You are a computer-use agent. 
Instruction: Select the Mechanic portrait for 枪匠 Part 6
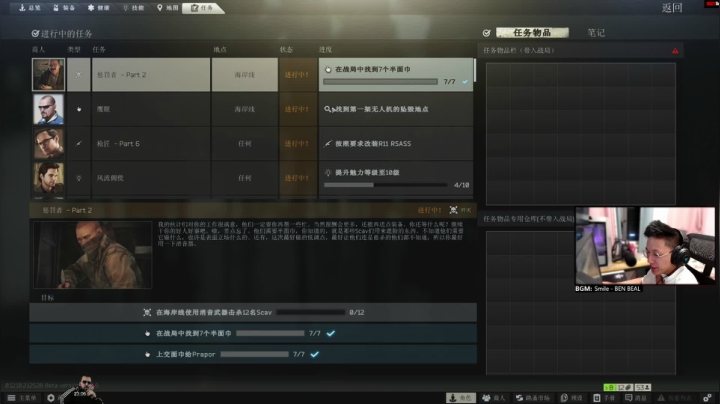pos(48,144)
